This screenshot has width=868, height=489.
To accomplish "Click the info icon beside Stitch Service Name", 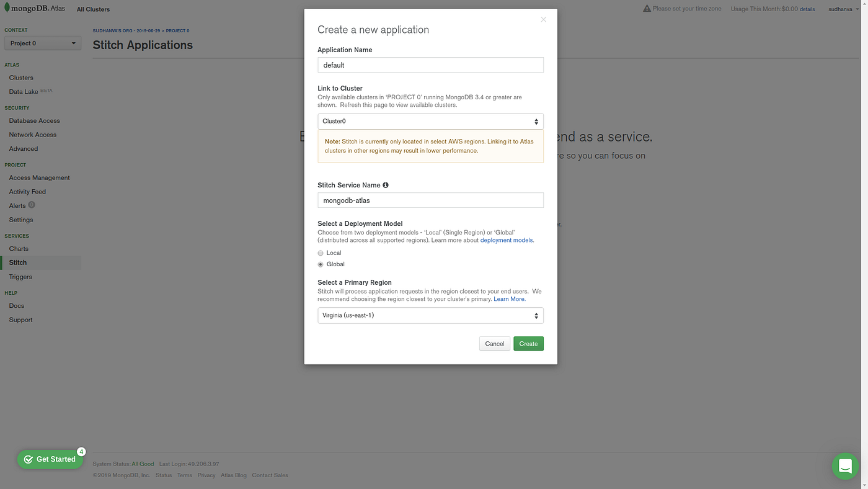I will 386,184.
